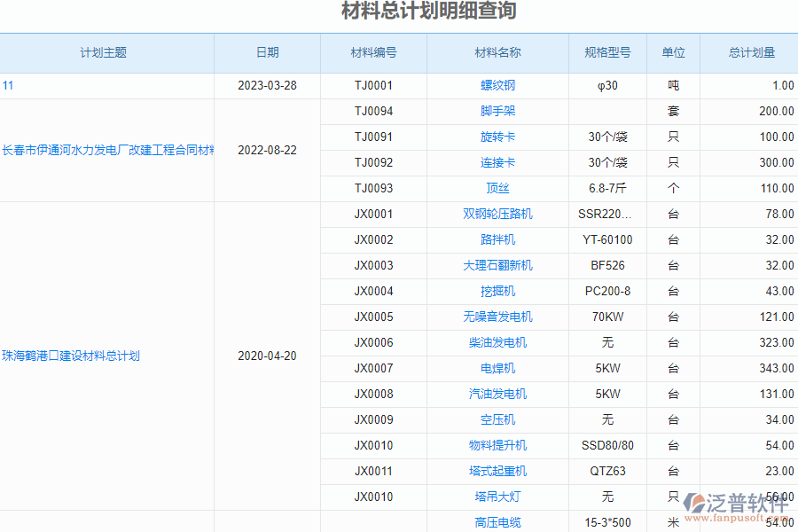The image size is (798, 532).
Task: Open the 连接卡 material entry
Action: click(x=498, y=162)
